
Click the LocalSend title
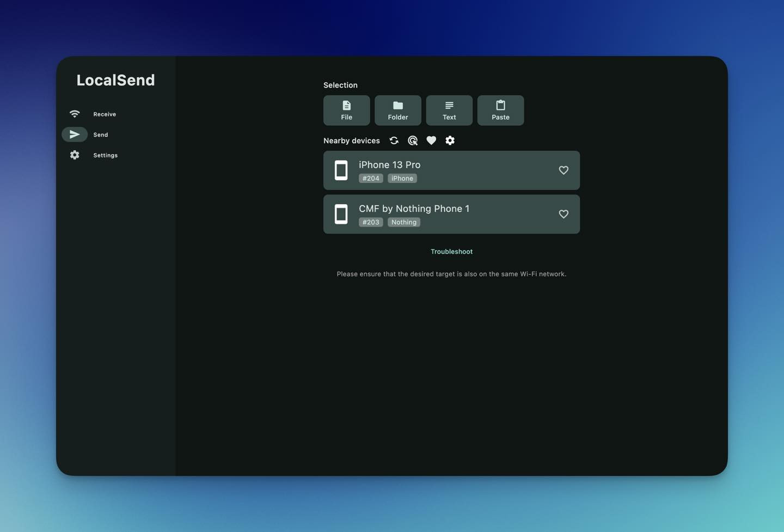pyautogui.click(x=115, y=80)
